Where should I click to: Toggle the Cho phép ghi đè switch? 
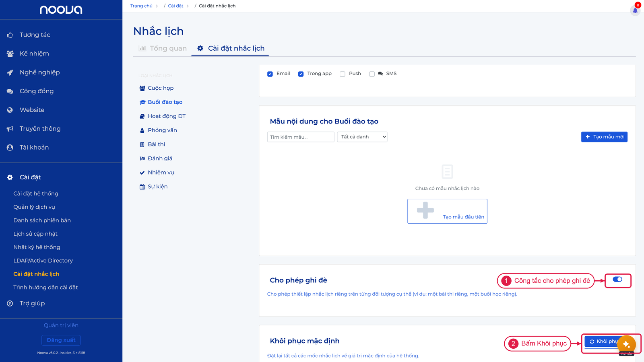pyautogui.click(x=617, y=280)
